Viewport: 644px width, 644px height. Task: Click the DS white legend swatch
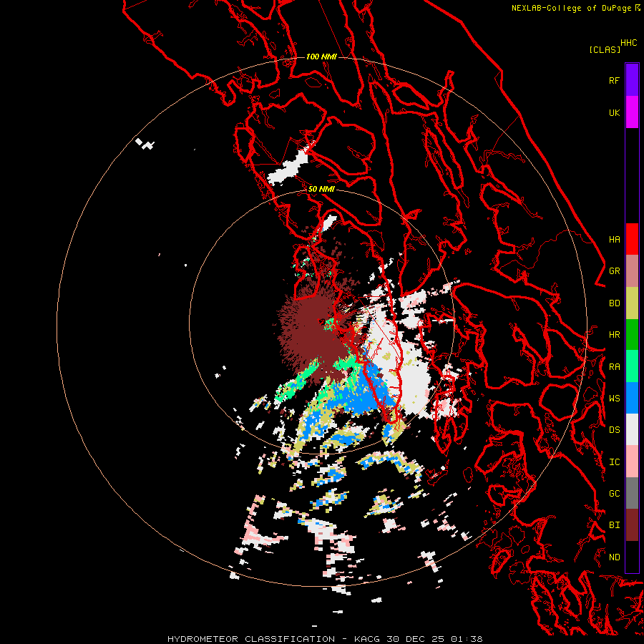[x=632, y=429]
